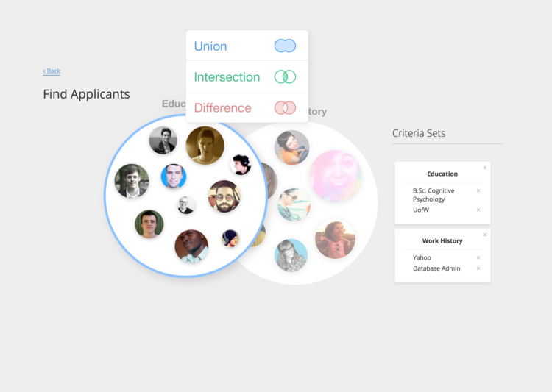Open the sepia-toned applicant photo
This screenshot has width=552, height=392.
tap(205, 146)
